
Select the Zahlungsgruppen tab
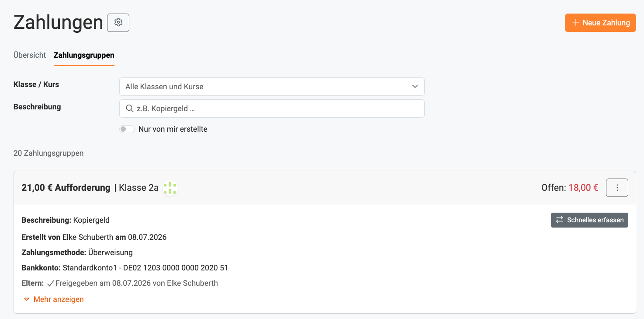point(84,55)
